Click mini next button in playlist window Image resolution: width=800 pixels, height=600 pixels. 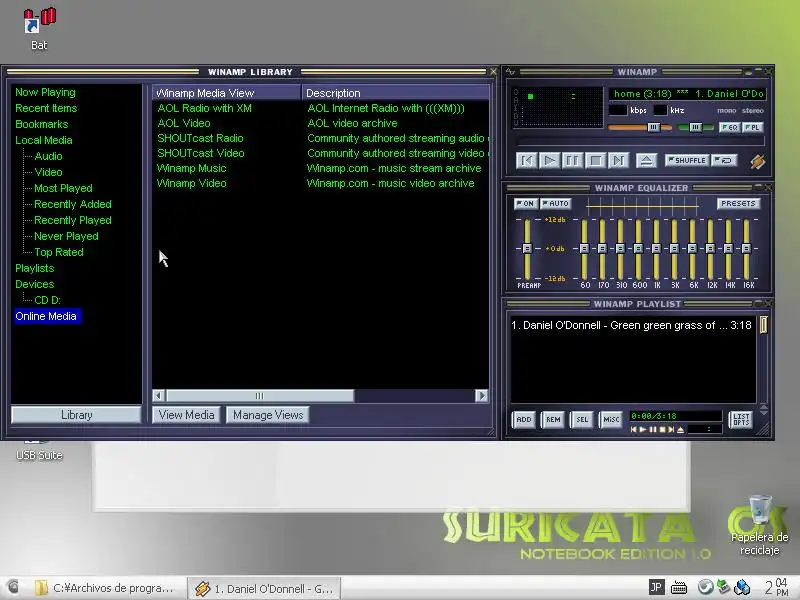pyautogui.click(x=671, y=430)
